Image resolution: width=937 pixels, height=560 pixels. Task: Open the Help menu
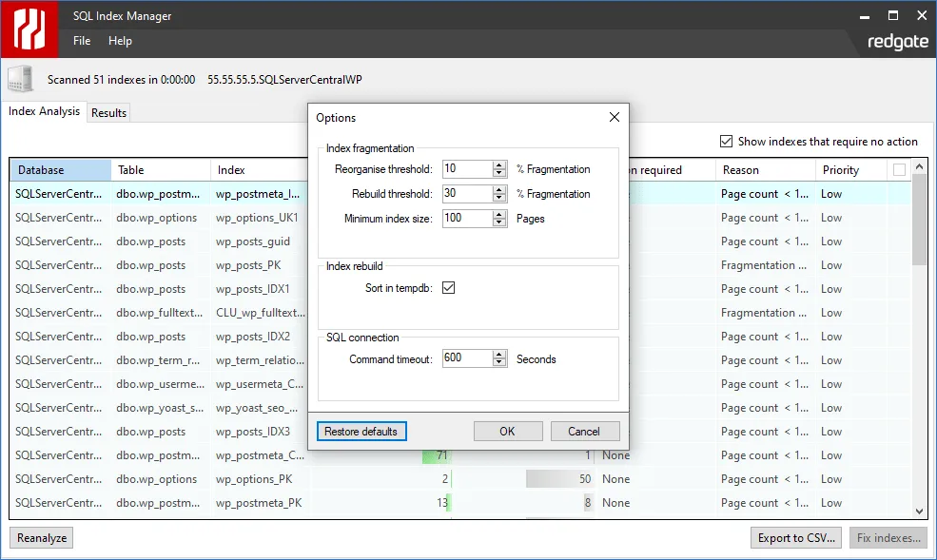[x=120, y=41]
